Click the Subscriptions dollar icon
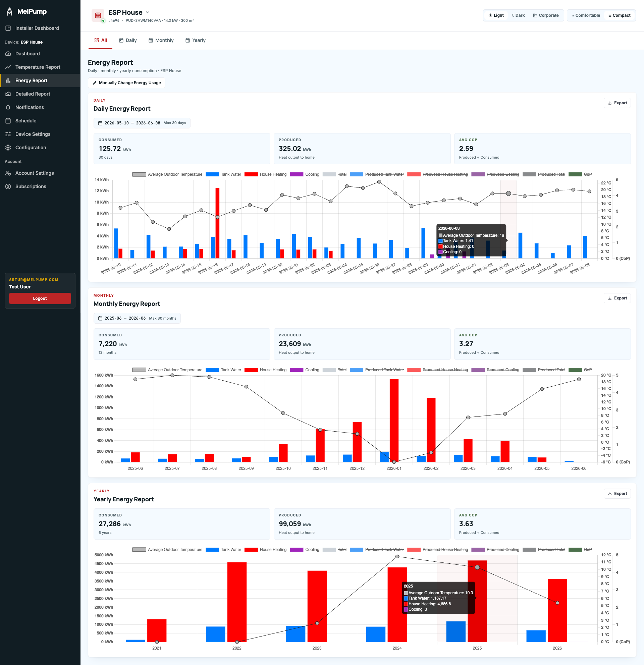The image size is (644, 665). click(x=8, y=186)
